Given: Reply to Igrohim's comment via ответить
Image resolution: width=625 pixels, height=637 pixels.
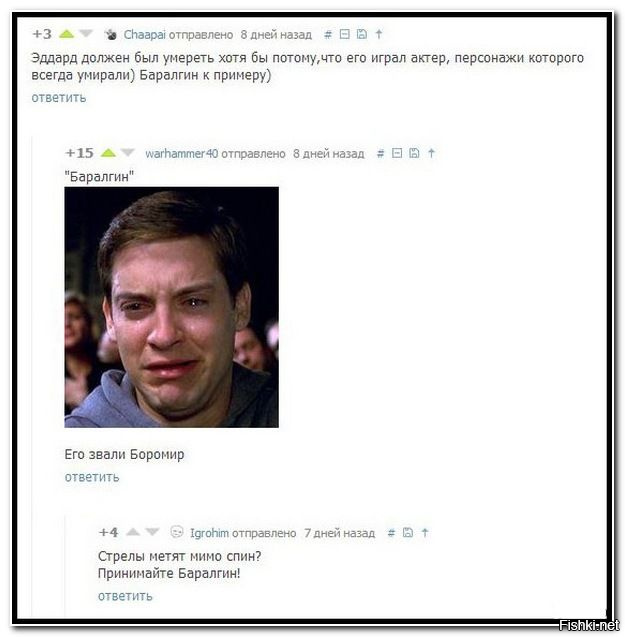Looking at the screenshot, I should [125, 596].
